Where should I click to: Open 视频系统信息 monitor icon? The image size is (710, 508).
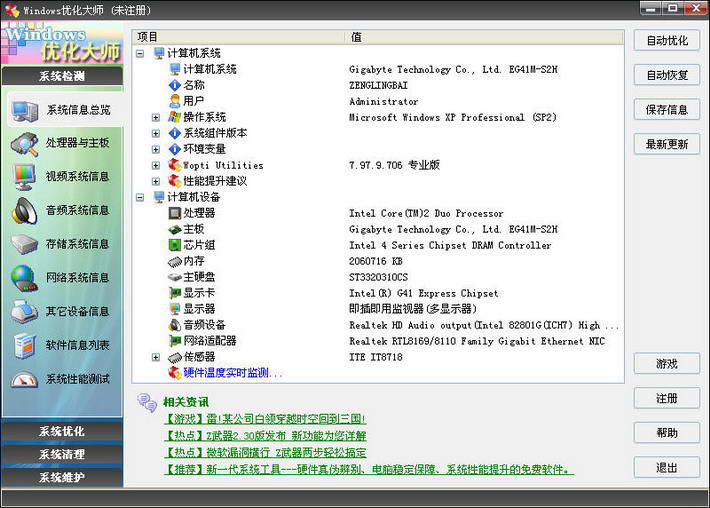pyautogui.click(x=25, y=177)
